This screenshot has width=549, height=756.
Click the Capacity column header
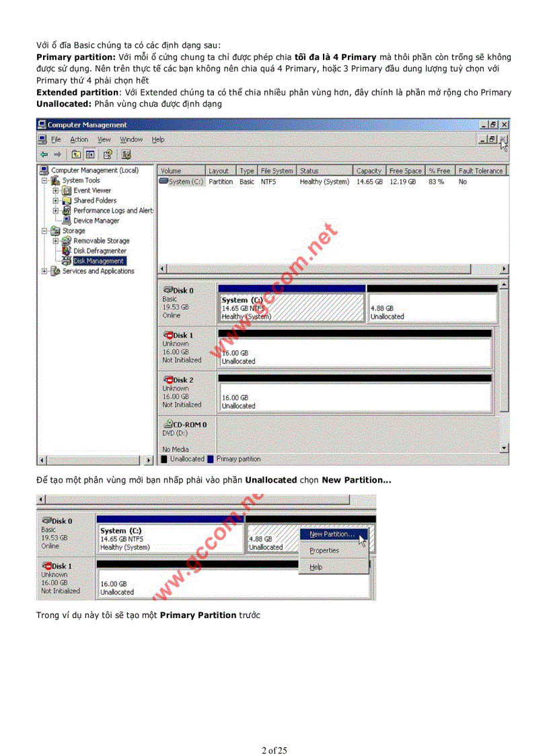369,170
